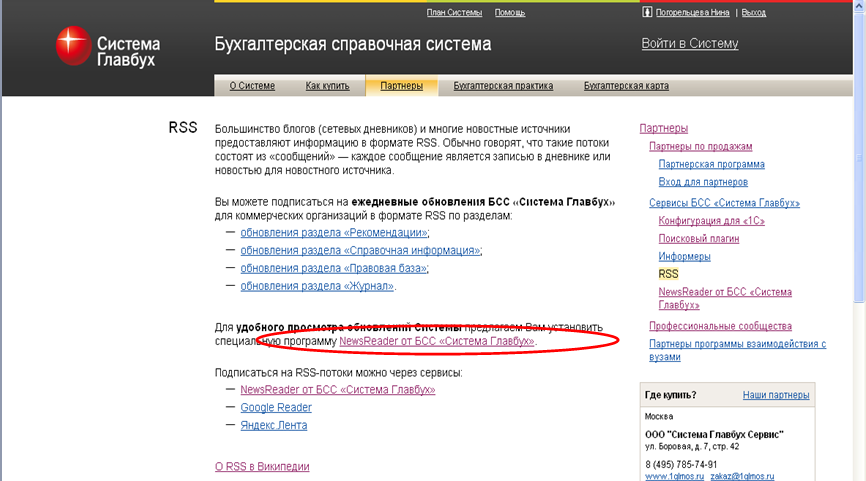Open Конфигурация для «1С» sidebar link
Viewport: 866px width, 481px height.
pos(711,220)
